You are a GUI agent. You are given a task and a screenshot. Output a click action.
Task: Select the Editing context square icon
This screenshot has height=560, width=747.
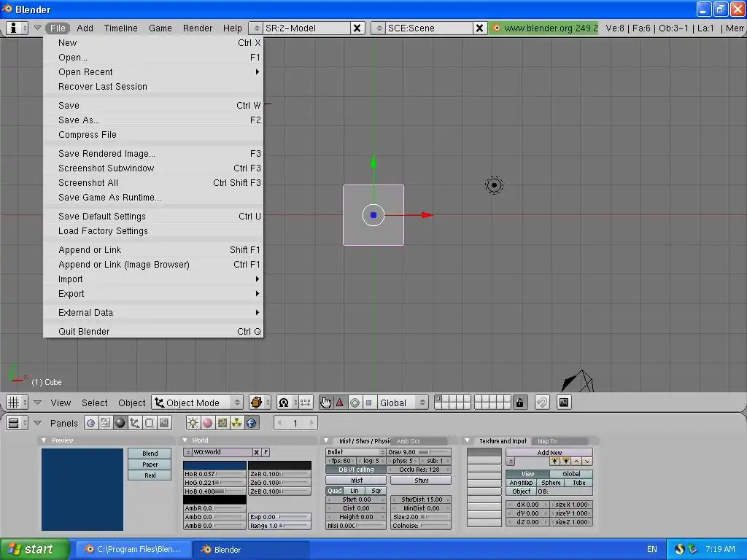pyautogui.click(x=149, y=423)
